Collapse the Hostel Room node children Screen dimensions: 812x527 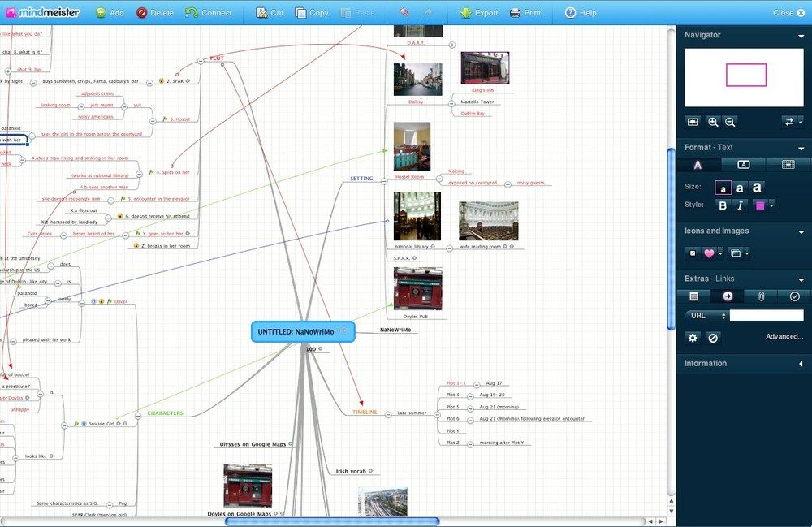coord(439,179)
